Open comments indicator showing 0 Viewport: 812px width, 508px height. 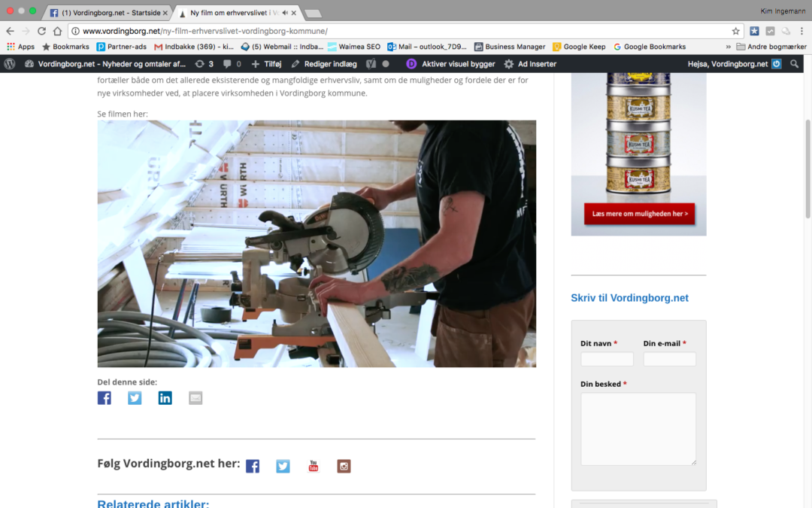coord(232,64)
